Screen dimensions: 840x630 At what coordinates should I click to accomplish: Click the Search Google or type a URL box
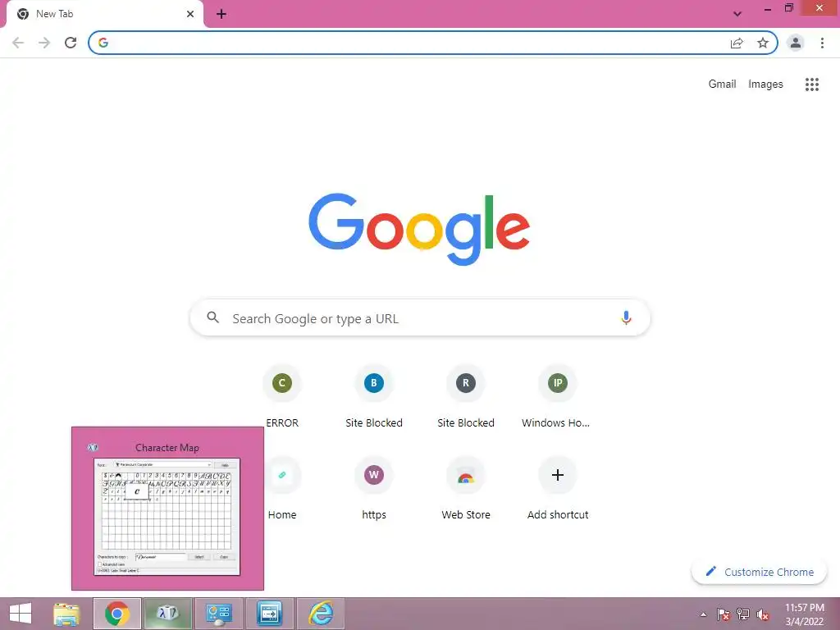[x=420, y=317]
